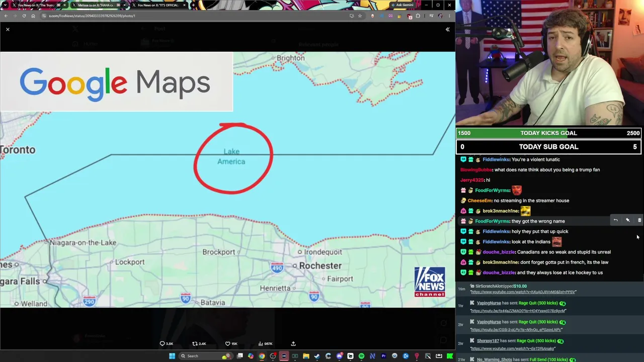This screenshot has width=644, height=362.
Task: Click the Ask Gemini button
Action: pos(403,5)
